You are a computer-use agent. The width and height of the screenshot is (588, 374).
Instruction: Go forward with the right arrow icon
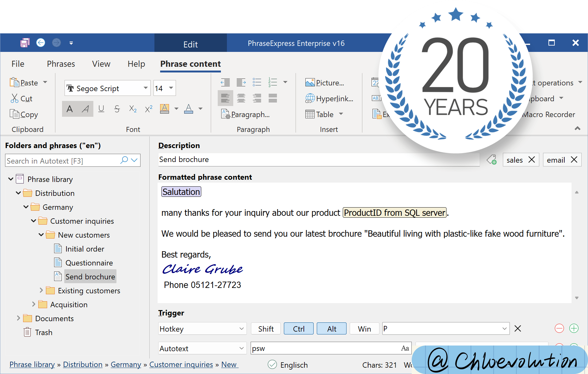[x=56, y=42]
